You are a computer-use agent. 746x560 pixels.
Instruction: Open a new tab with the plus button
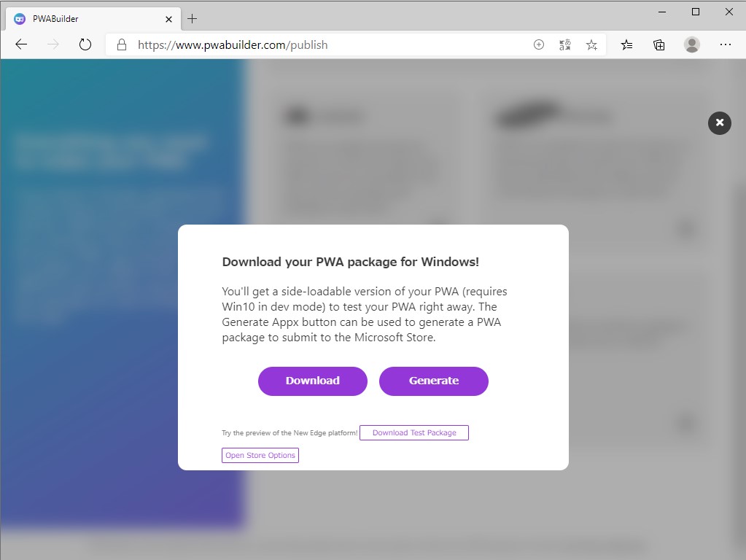[x=192, y=18]
